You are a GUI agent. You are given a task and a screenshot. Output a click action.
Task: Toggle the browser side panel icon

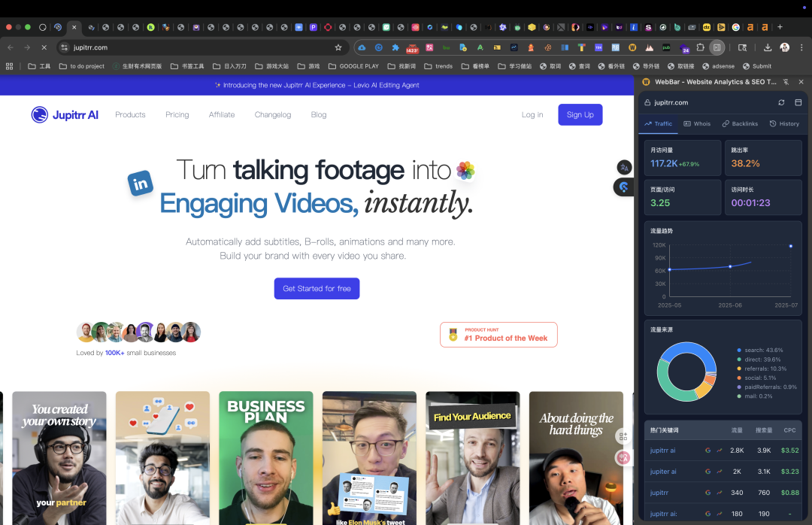tap(717, 47)
